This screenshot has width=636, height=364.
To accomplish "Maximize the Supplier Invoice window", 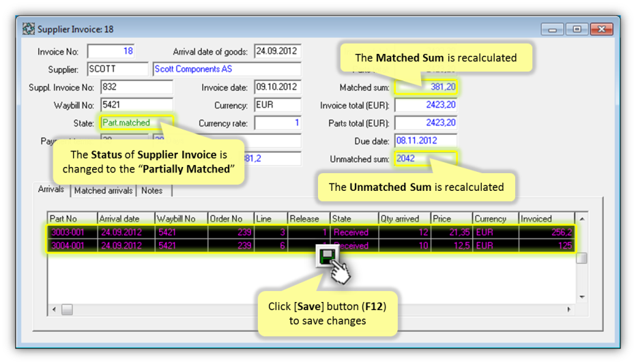I will point(577,29).
